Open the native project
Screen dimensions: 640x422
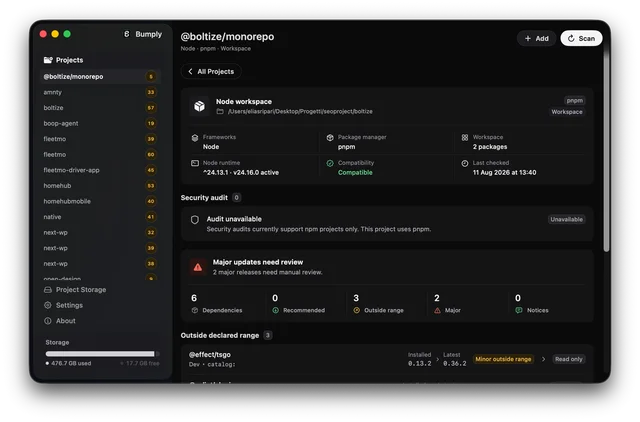(x=100, y=217)
